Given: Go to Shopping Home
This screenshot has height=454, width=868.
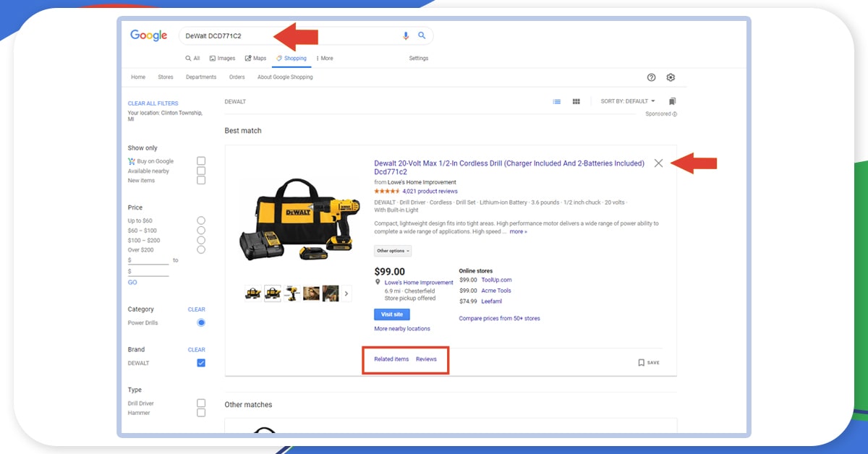Looking at the screenshot, I should pyautogui.click(x=138, y=77).
